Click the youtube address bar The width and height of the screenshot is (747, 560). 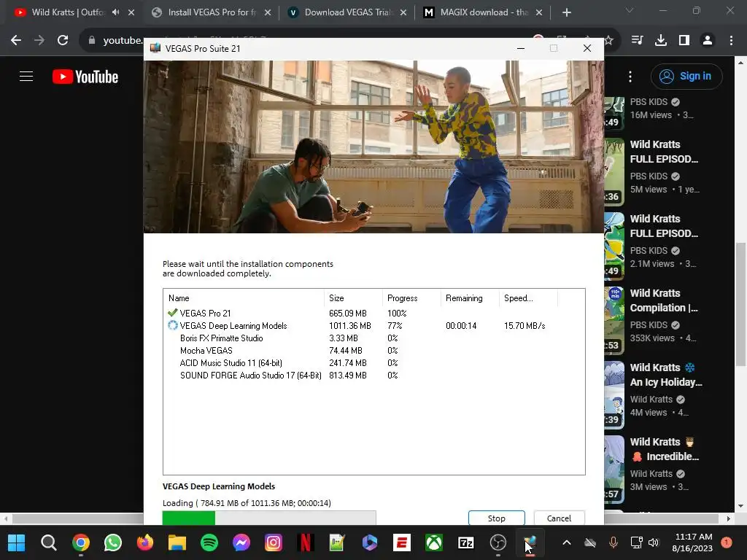click(123, 41)
